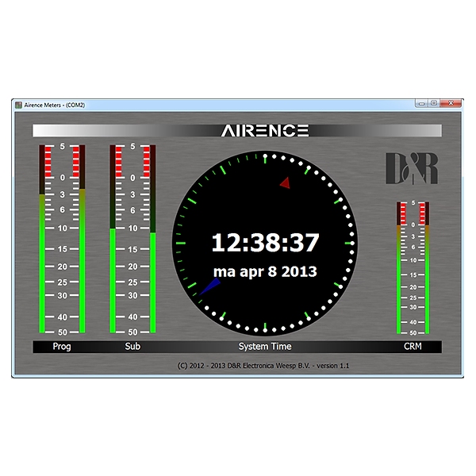Click the Prog label
Screen dimensions: 476x476
tap(62, 347)
